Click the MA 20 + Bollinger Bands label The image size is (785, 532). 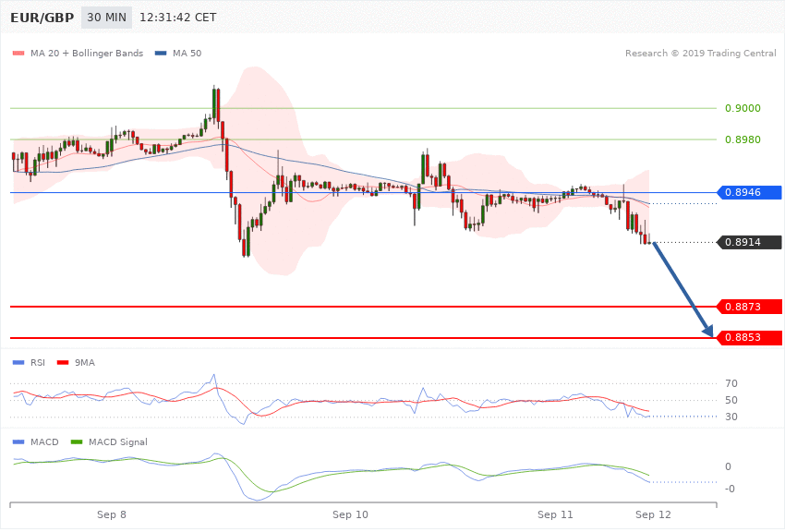click(x=87, y=53)
